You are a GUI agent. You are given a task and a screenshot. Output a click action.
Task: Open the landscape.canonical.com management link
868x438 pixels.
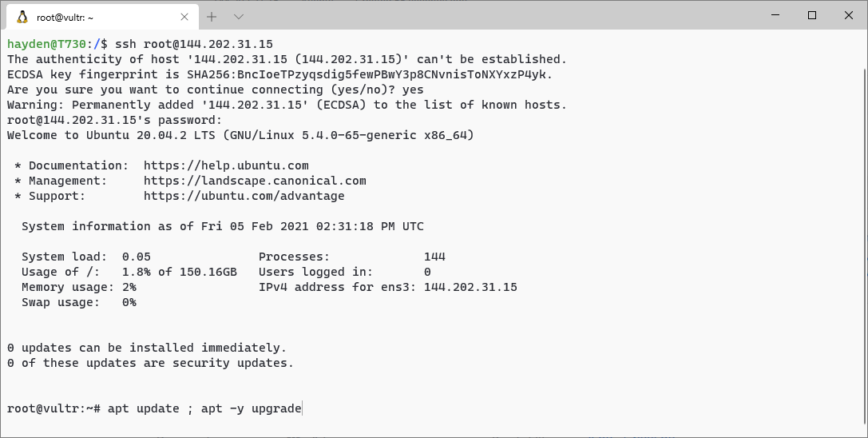255,181
